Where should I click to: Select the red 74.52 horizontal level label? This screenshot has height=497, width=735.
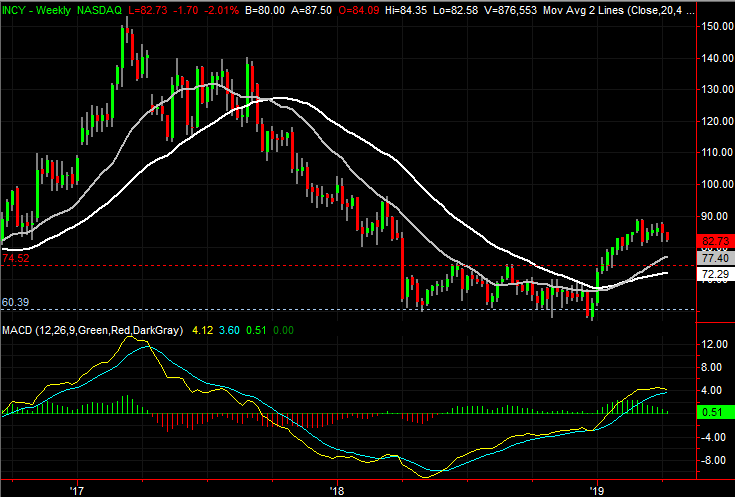point(15,258)
